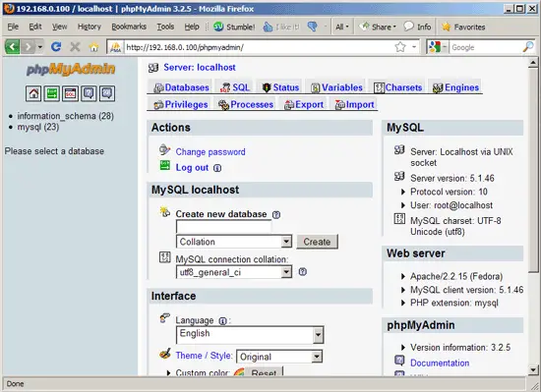This screenshot has height=392, width=541.
Task: Open the Firefox Bookmarks menu
Action: click(x=129, y=27)
